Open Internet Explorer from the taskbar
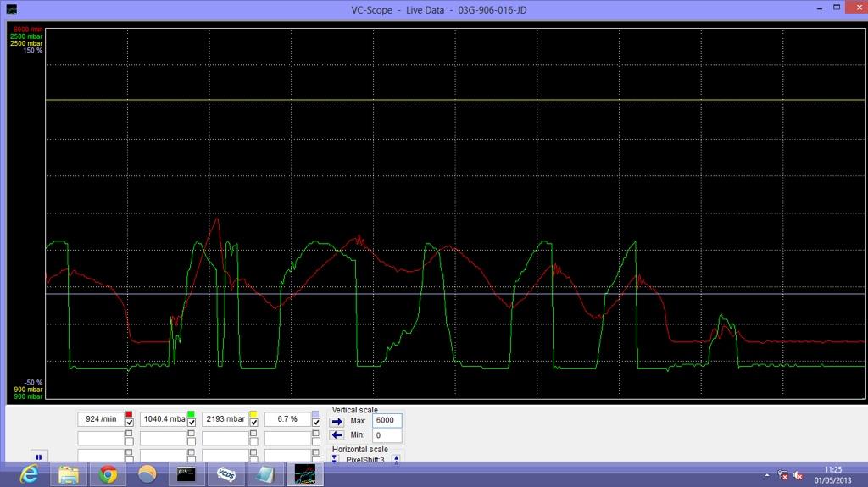Image resolution: width=868 pixels, height=487 pixels. (29, 474)
